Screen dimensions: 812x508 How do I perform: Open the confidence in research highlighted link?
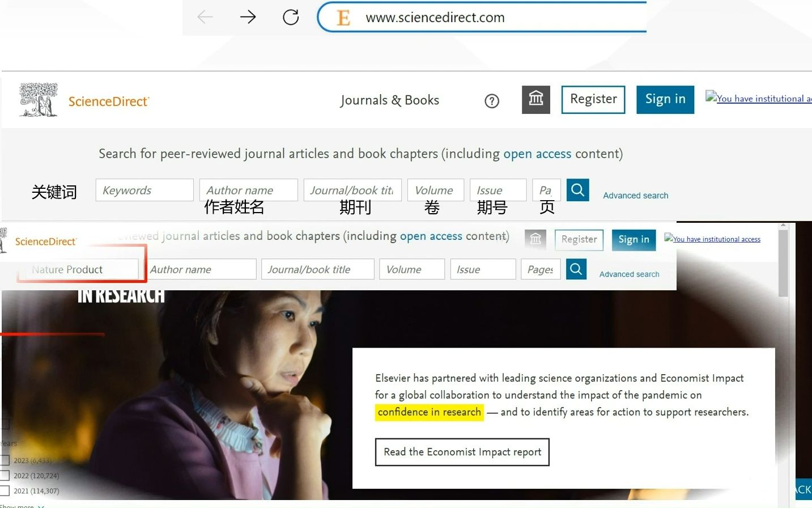click(x=430, y=412)
